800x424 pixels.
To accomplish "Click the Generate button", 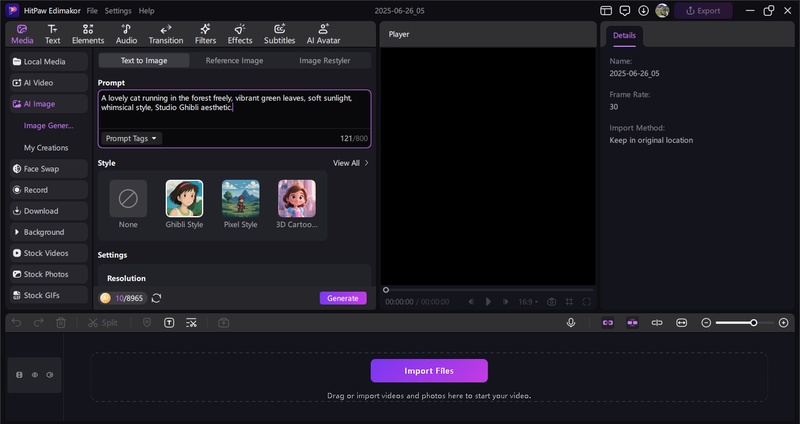I will pyautogui.click(x=343, y=298).
